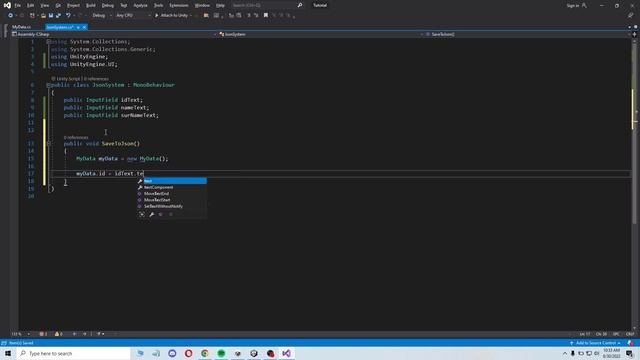The height and width of the screenshot is (360, 640).
Task: Switch to the JsonSystem.cs tab
Action: (x=60, y=27)
